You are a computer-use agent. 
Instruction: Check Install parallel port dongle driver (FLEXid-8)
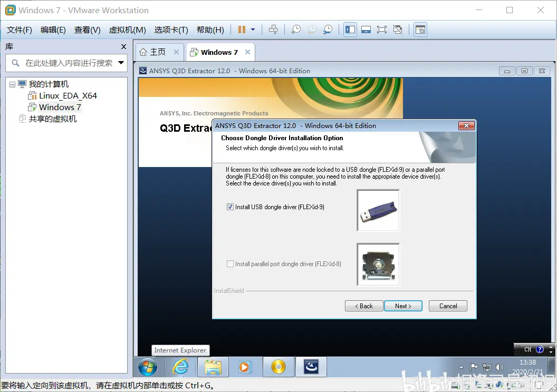[x=230, y=263]
